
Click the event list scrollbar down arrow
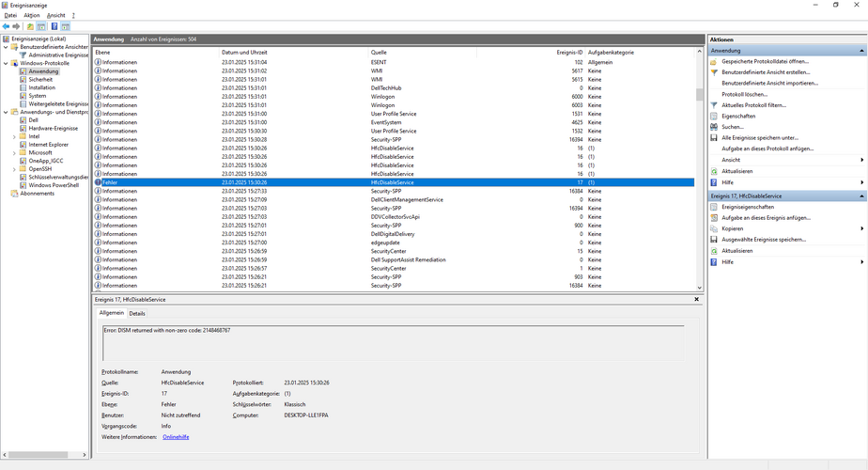pos(700,287)
